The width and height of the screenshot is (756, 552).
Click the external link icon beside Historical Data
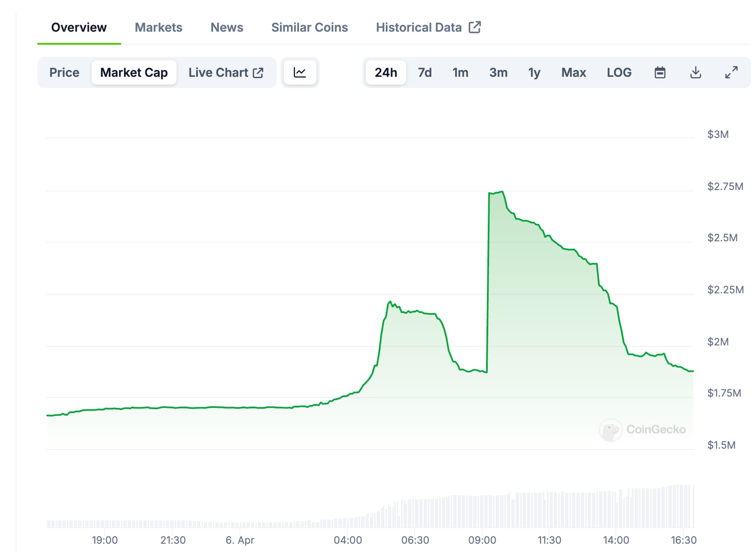[474, 27]
